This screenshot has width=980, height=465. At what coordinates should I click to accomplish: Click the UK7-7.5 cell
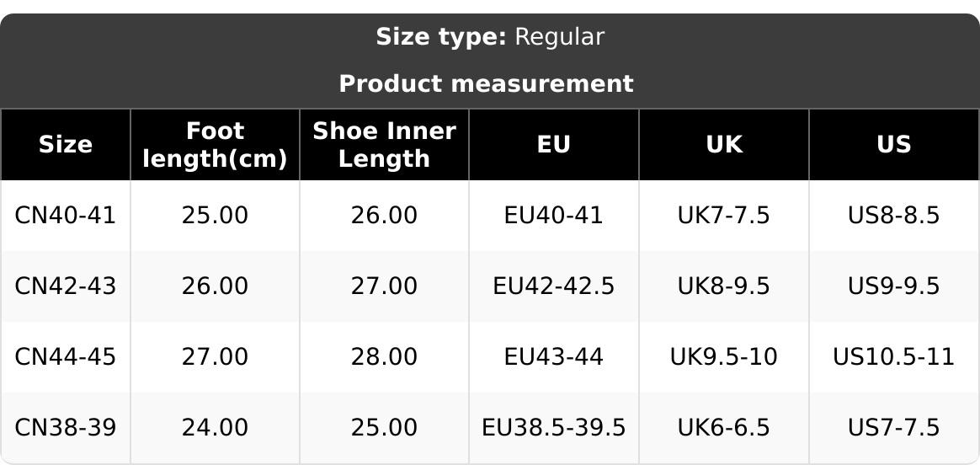click(724, 216)
